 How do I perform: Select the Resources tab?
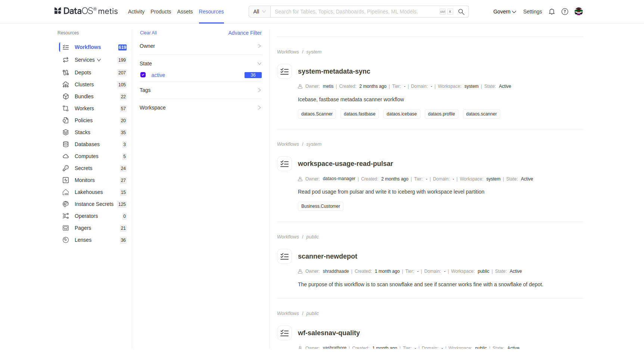[211, 12]
